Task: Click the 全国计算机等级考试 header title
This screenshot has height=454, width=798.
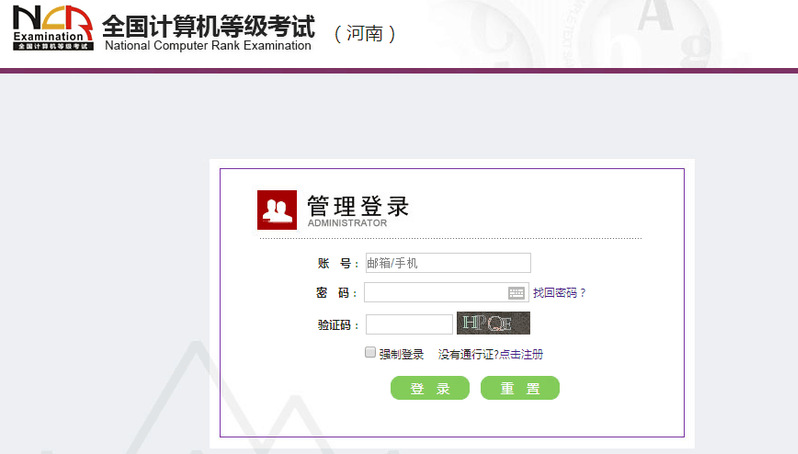Action: coord(208,23)
